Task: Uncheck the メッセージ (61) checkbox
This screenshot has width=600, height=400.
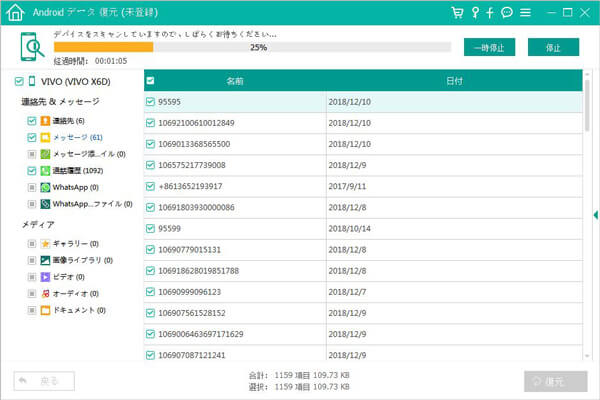Action: coord(32,137)
